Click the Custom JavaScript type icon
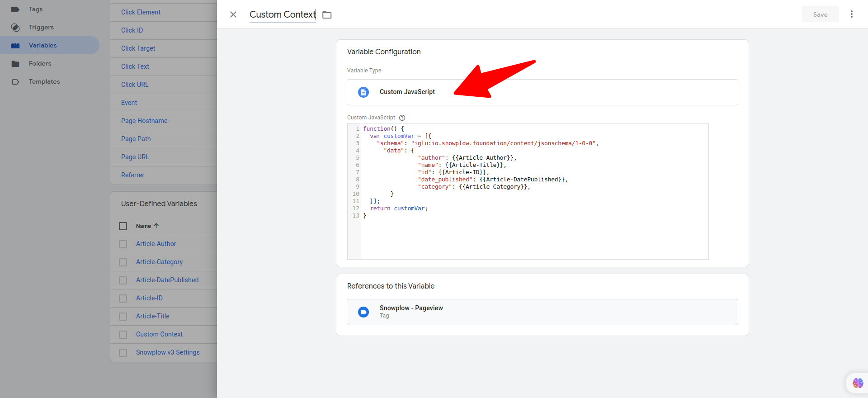 point(363,92)
